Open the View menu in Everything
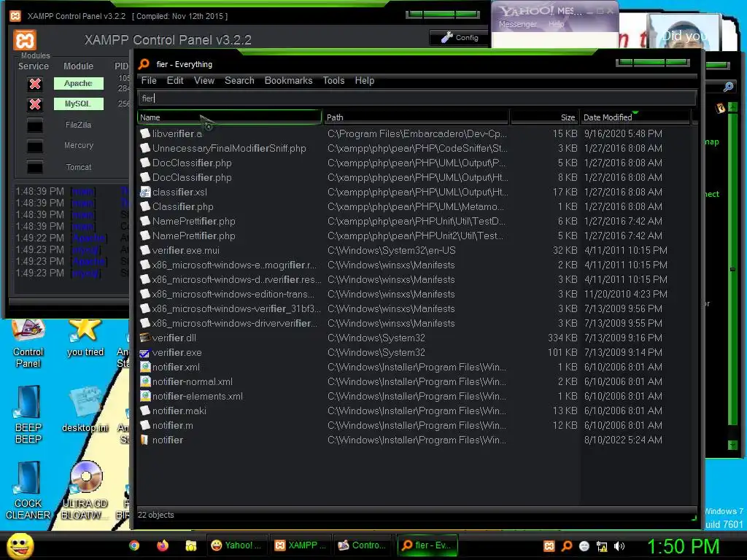Image resolution: width=747 pixels, height=560 pixels. pyautogui.click(x=204, y=80)
